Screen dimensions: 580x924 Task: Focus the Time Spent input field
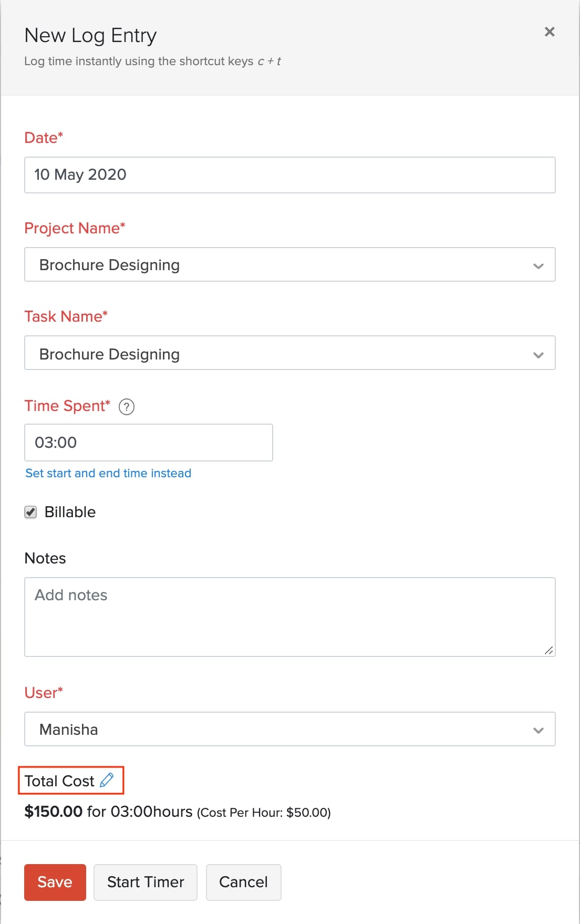(148, 443)
